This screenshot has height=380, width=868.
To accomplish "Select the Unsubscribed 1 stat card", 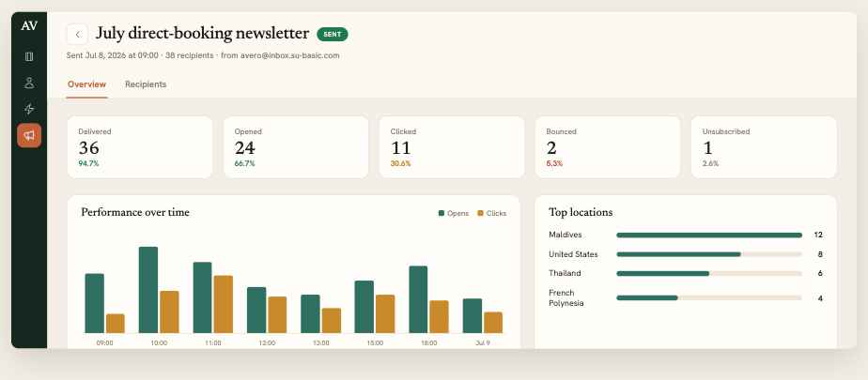I will [x=764, y=147].
